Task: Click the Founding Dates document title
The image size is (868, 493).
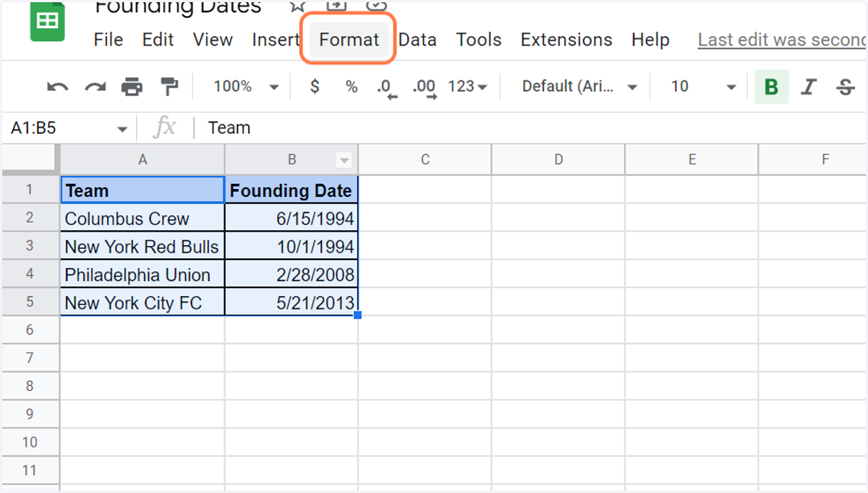Action: tap(179, 7)
